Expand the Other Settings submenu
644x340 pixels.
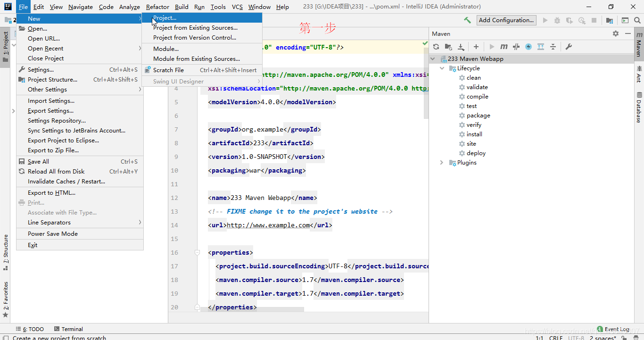pos(80,89)
